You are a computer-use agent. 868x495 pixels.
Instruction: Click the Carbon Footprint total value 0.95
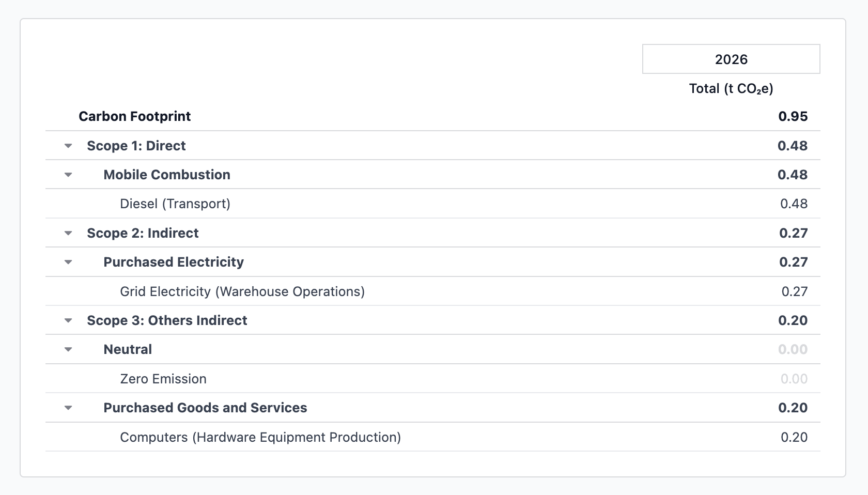click(x=793, y=117)
